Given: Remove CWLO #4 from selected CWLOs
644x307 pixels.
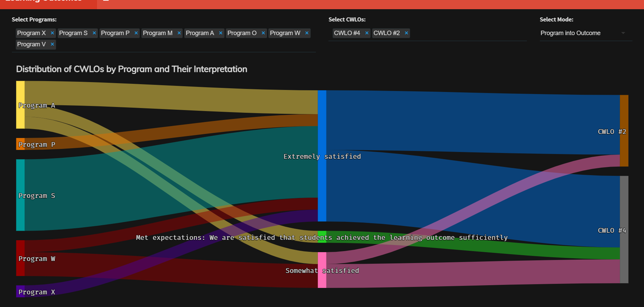Looking at the screenshot, I should (x=367, y=33).
